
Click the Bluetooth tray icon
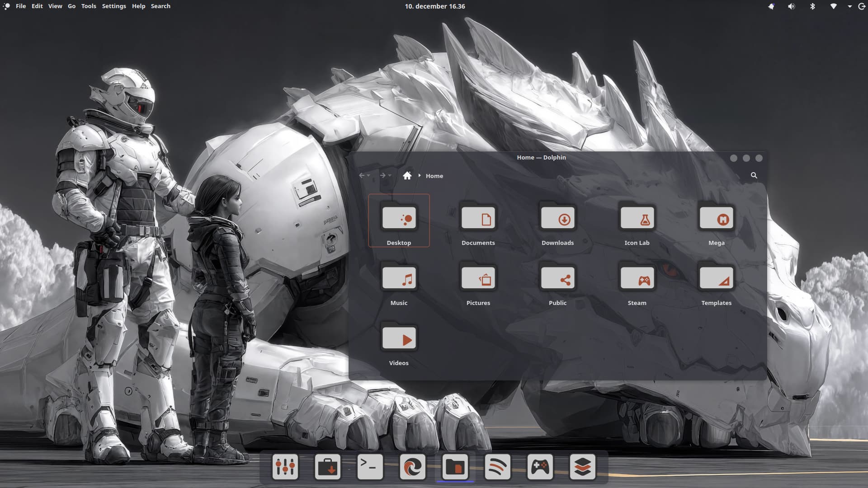click(812, 6)
